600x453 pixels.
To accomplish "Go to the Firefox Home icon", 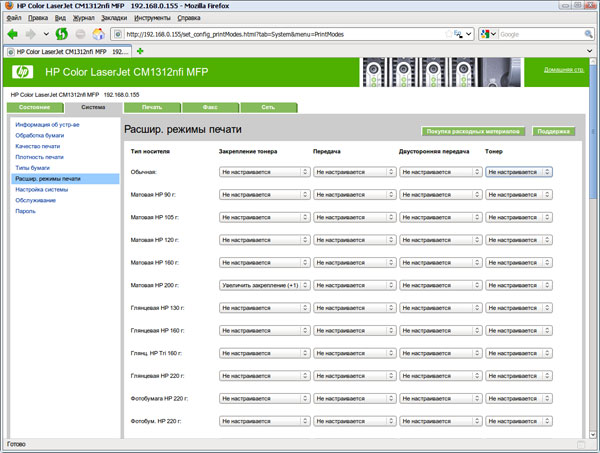I will tap(99, 34).
